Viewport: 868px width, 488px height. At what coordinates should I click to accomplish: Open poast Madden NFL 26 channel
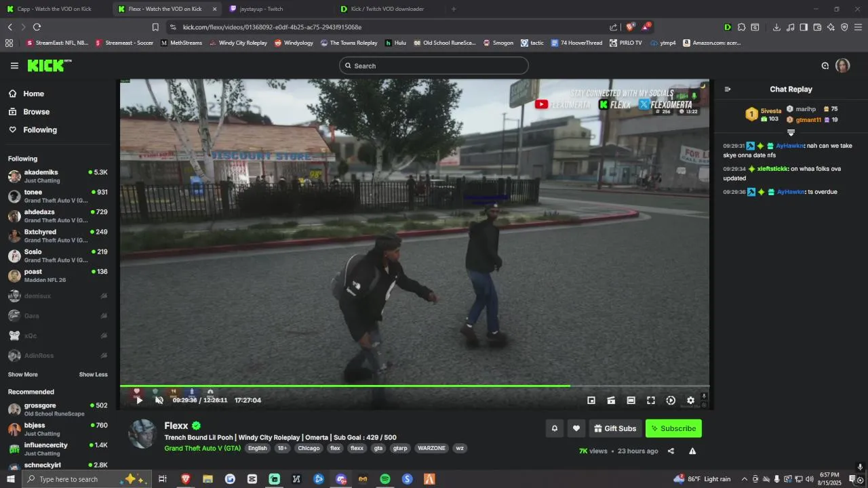point(58,276)
